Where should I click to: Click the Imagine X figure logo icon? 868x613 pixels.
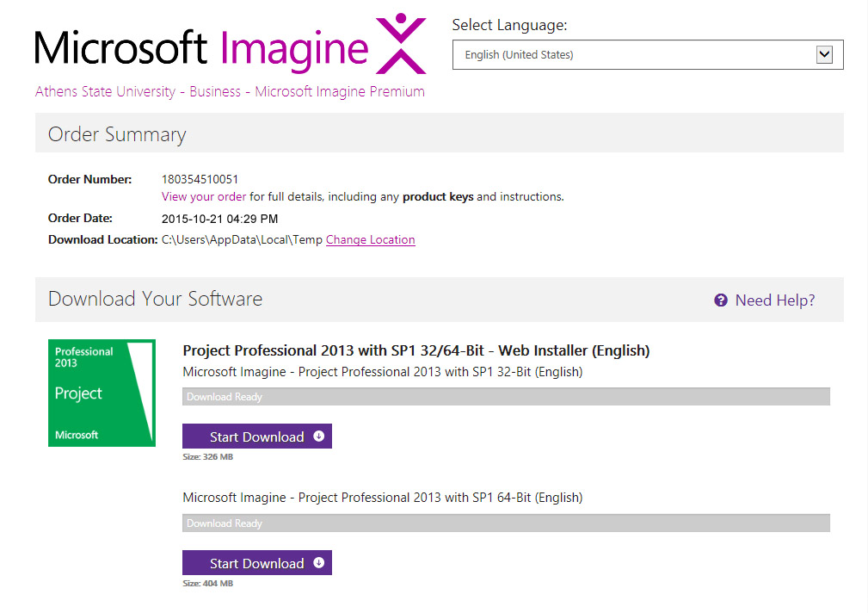point(401,43)
